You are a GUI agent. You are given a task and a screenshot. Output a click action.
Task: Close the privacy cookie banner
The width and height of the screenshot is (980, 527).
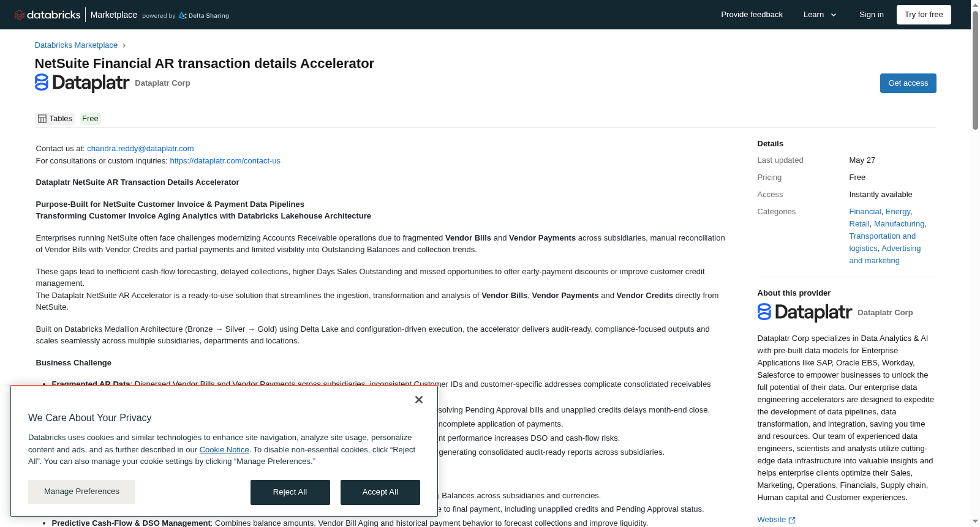pyautogui.click(x=419, y=400)
